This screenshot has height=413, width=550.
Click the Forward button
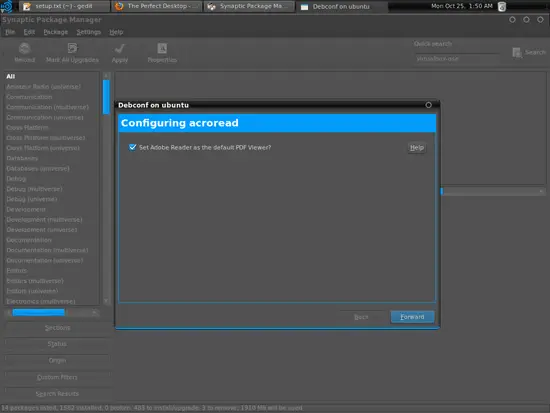coord(412,317)
